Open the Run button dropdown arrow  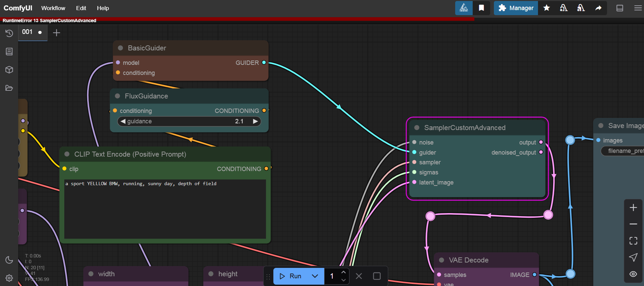315,276
